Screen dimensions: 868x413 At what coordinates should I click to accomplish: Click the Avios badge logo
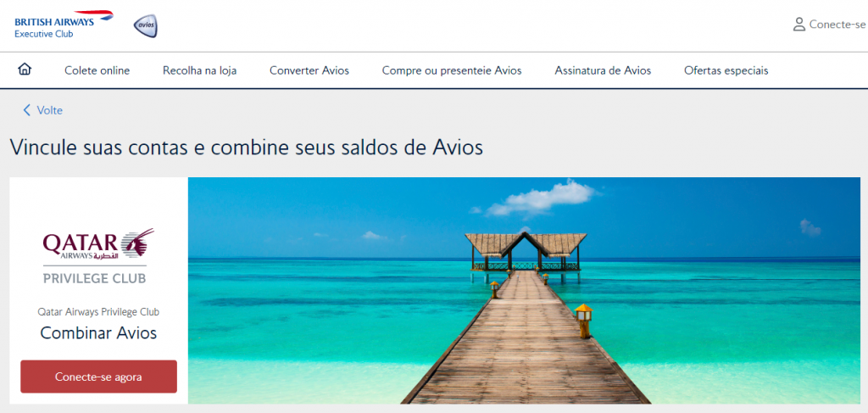point(146,26)
